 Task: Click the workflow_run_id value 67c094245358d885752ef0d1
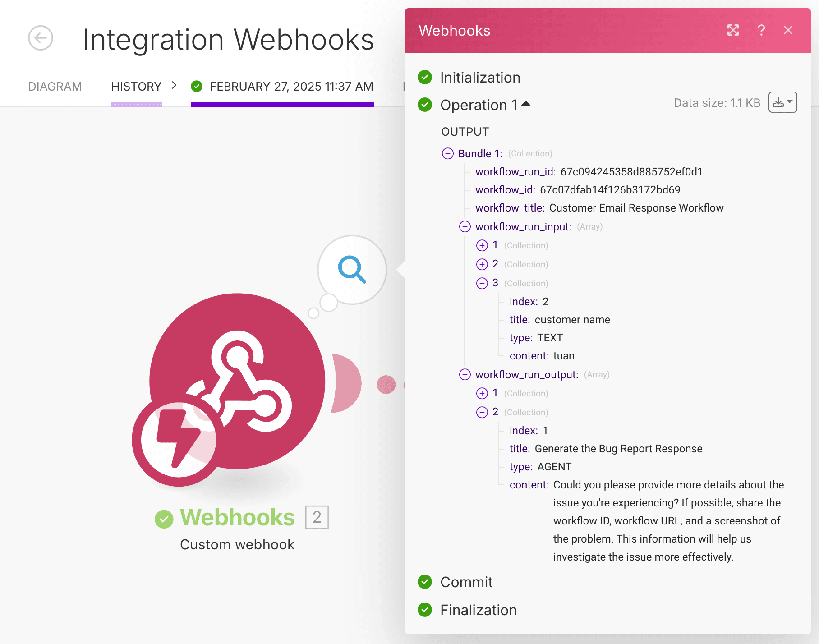point(631,172)
